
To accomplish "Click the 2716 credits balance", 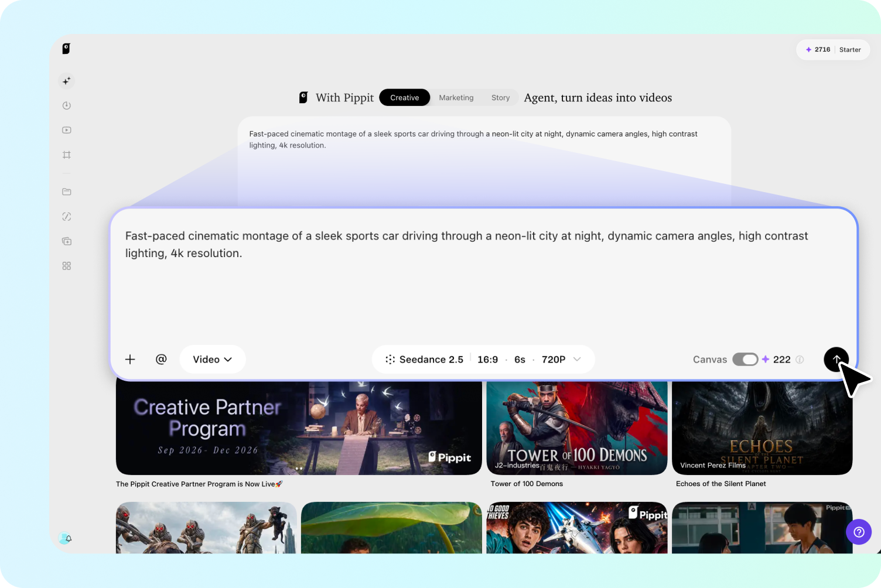I will tap(822, 50).
